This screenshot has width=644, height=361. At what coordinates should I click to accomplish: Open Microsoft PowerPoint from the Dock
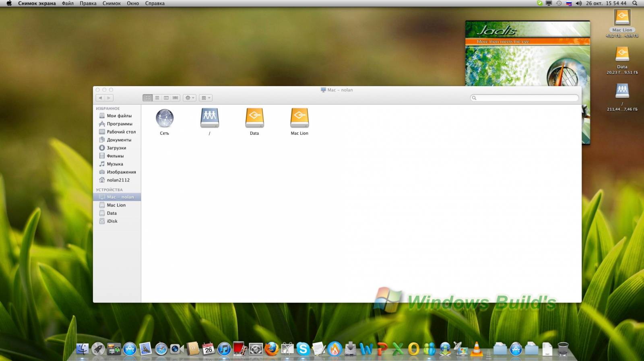[382, 349]
